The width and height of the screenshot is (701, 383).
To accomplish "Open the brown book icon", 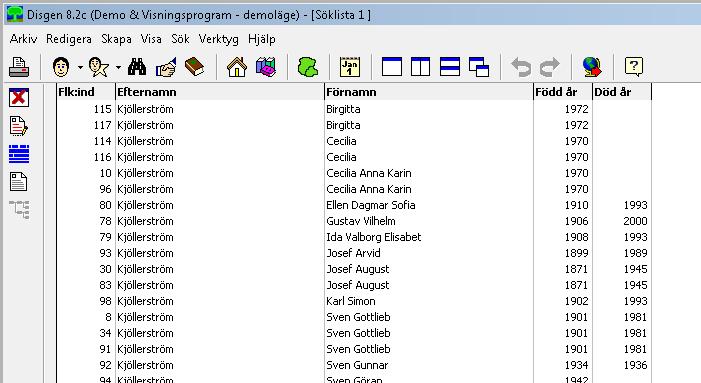I will [194, 67].
